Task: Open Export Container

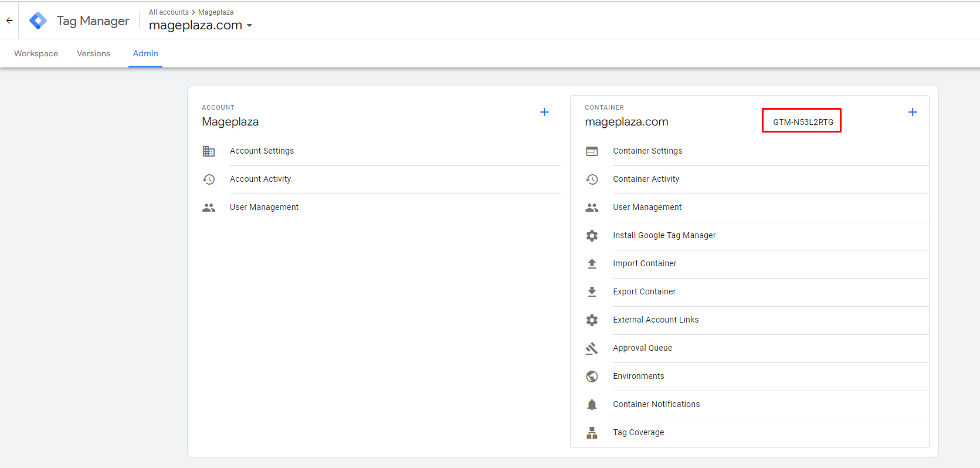Action: pyautogui.click(x=644, y=291)
